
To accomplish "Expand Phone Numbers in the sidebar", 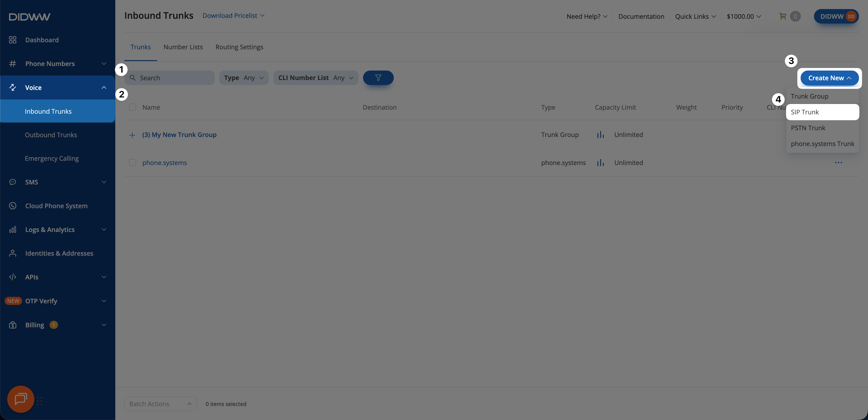I will pyautogui.click(x=58, y=64).
